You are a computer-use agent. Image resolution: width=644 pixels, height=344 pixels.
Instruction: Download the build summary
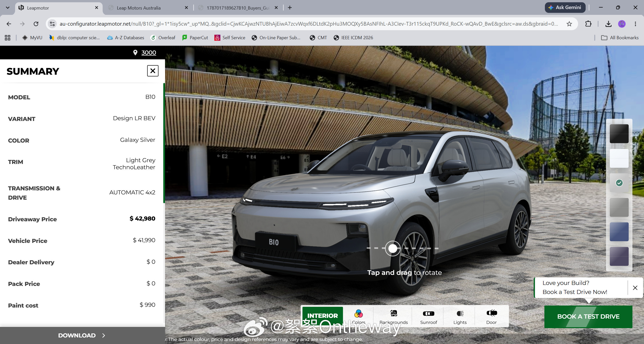pyautogui.click(x=82, y=335)
